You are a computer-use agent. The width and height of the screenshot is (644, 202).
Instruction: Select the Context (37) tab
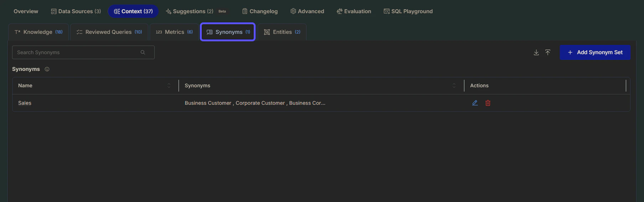133,11
